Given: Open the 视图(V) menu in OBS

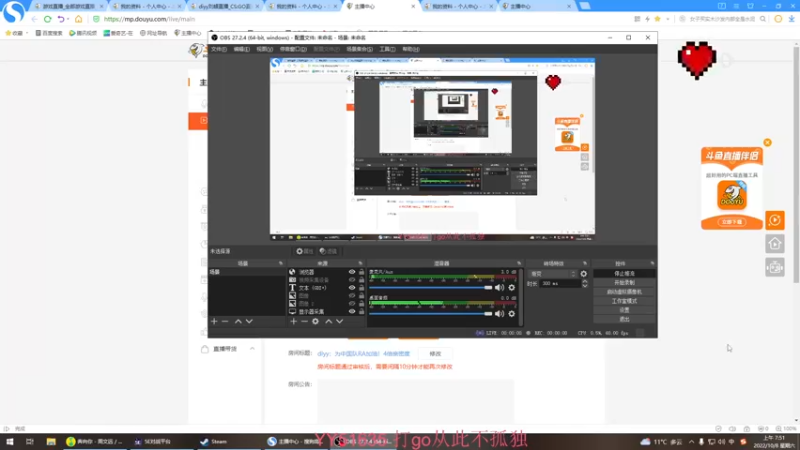Looking at the screenshot, I should [264, 49].
